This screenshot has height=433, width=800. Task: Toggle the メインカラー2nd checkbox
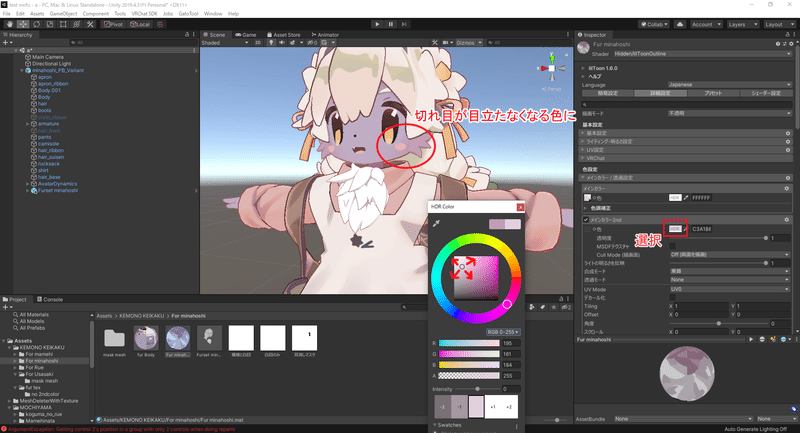click(586, 220)
